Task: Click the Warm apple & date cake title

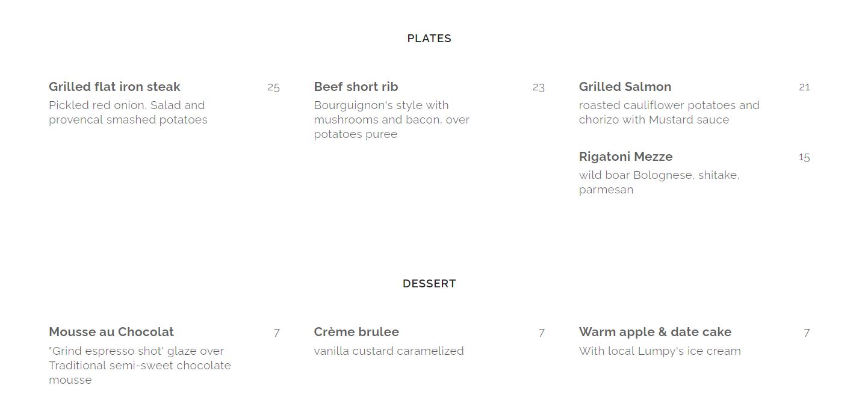Action: tap(655, 332)
